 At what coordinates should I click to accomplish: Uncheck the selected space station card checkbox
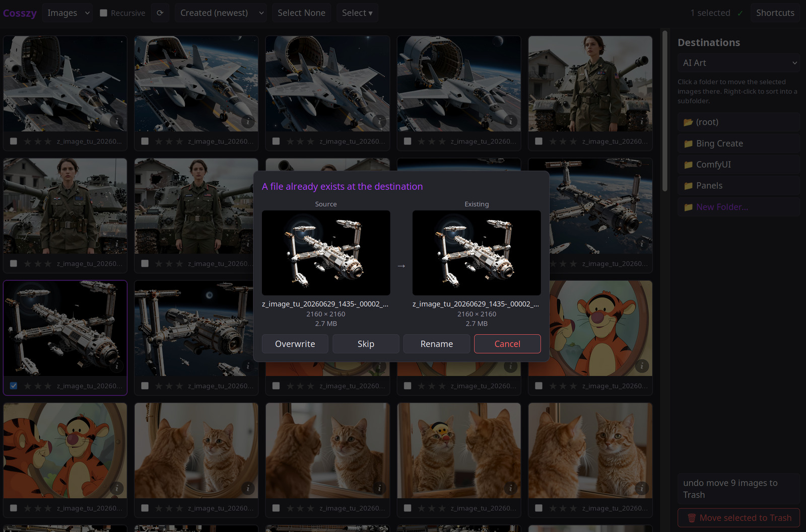[14, 386]
